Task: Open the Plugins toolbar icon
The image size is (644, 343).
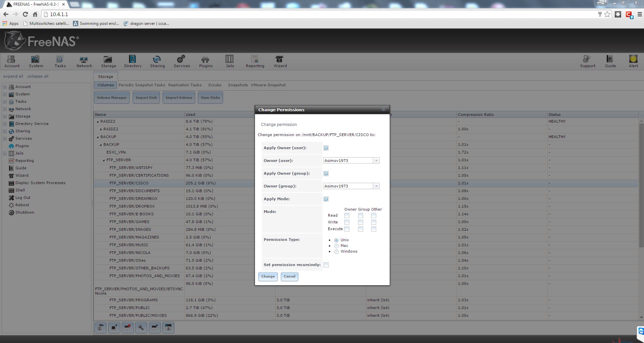Action: pos(206,61)
